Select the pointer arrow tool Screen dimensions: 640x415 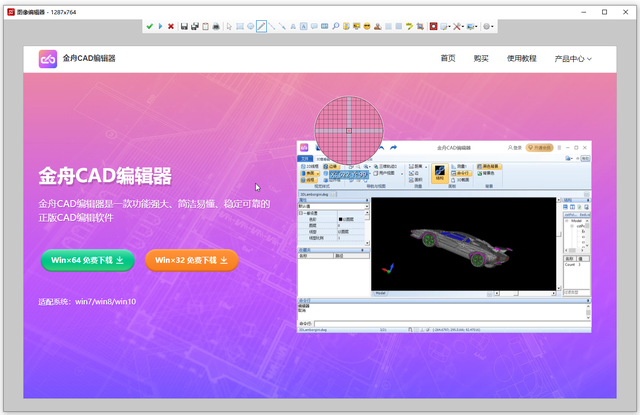229,27
